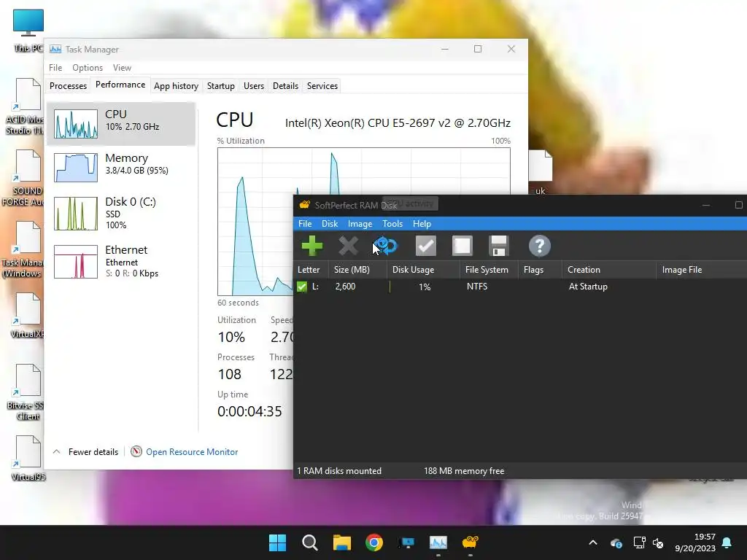Collapse view with Fewer details

tap(86, 452)
